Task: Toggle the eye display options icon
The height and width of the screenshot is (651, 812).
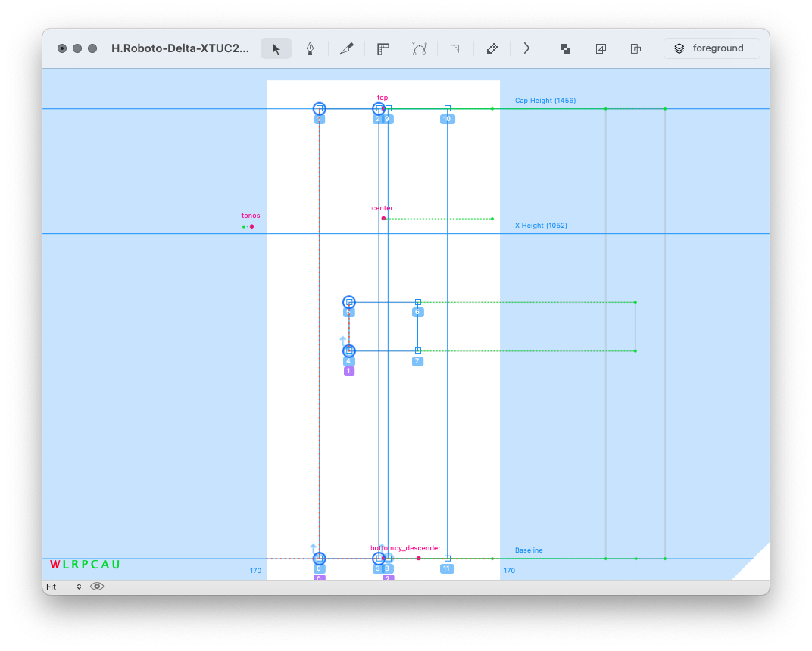Action: 97,587
